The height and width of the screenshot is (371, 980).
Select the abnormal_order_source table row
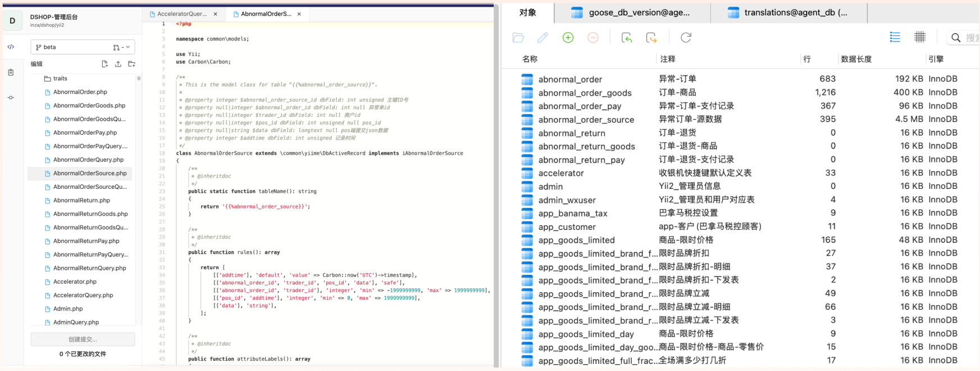(x=586, y=120)
